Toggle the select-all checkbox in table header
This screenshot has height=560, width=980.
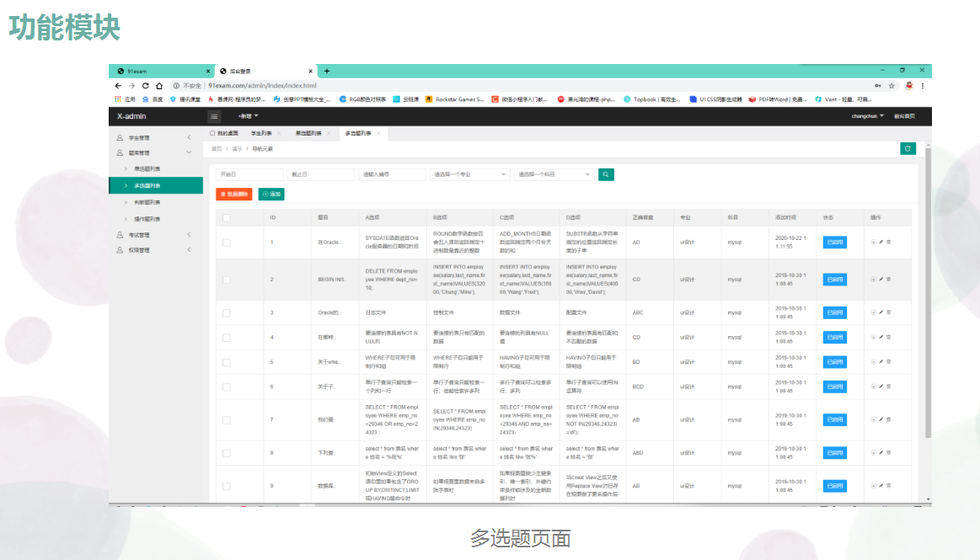[x=226, y=217]
